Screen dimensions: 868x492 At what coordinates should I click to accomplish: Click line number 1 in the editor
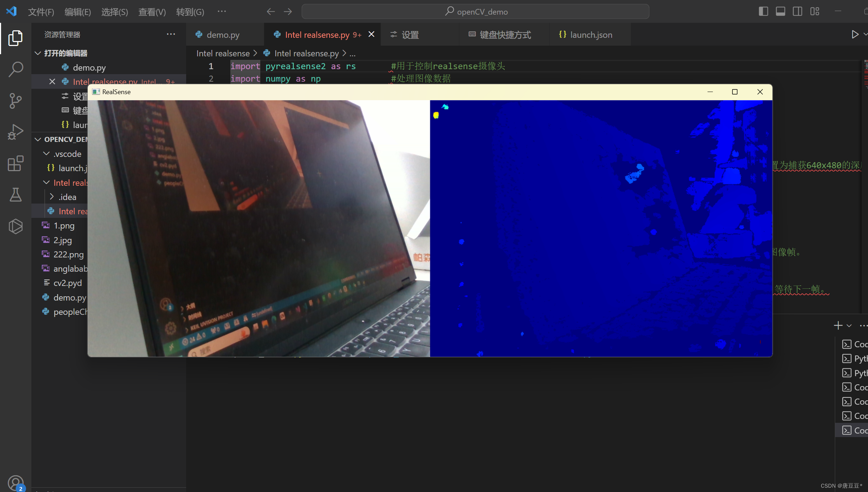point(211,66)
